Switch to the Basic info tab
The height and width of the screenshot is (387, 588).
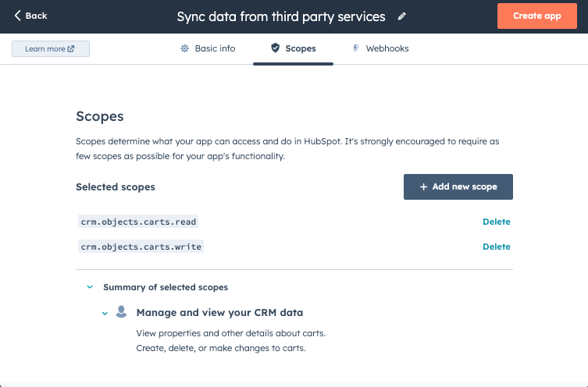(215, 48)
